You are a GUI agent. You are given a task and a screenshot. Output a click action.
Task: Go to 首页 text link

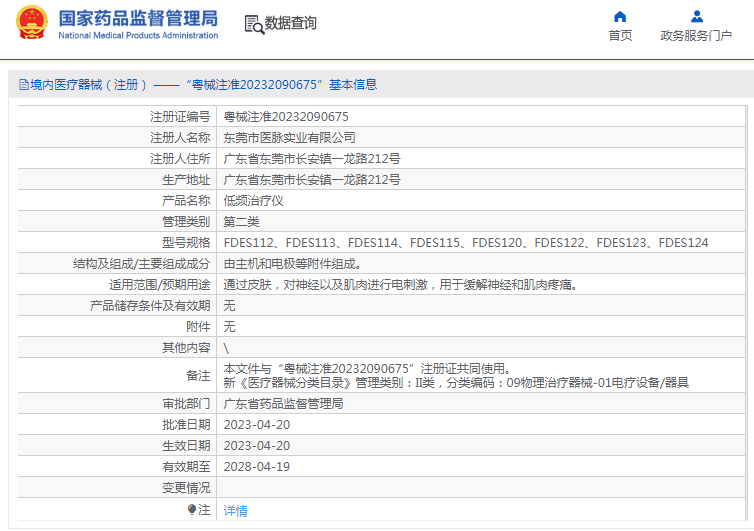pyautogui.click(x=620, y=36)
